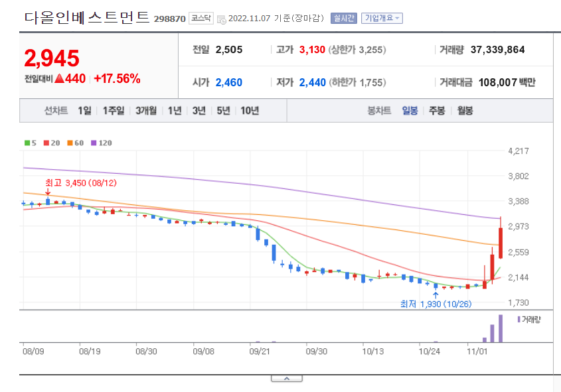This screenshot has height=392, width=561.
Task: Open the 기업개요 dropdown
Action: tap(382, 18)
